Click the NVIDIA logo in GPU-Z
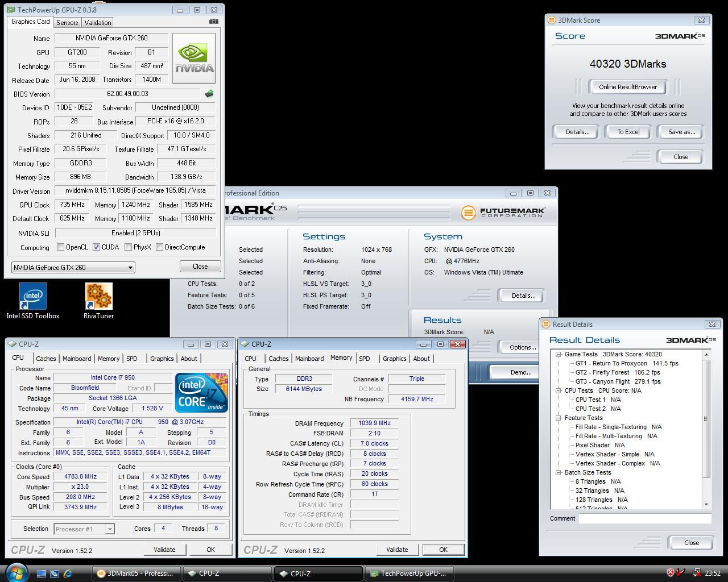Screen dimensions: 728x582 click(194, 58)
